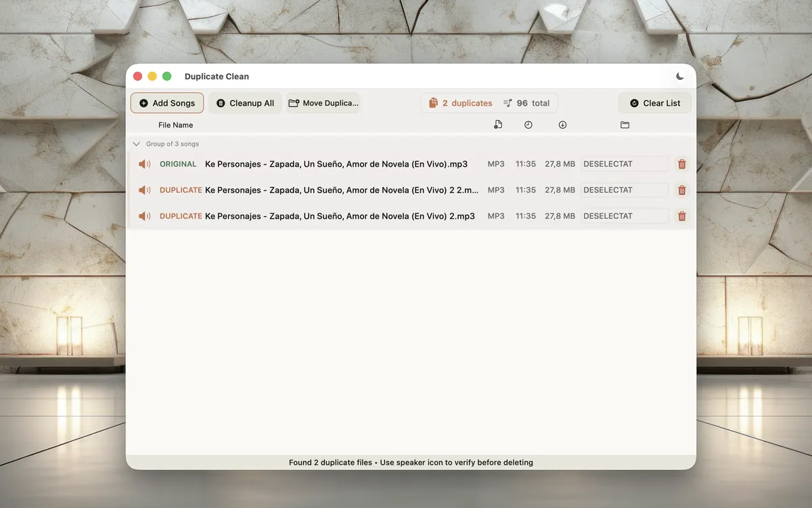
Task: Preview the second DUPLICATE using its speaker icon
Action: [144, 215]
